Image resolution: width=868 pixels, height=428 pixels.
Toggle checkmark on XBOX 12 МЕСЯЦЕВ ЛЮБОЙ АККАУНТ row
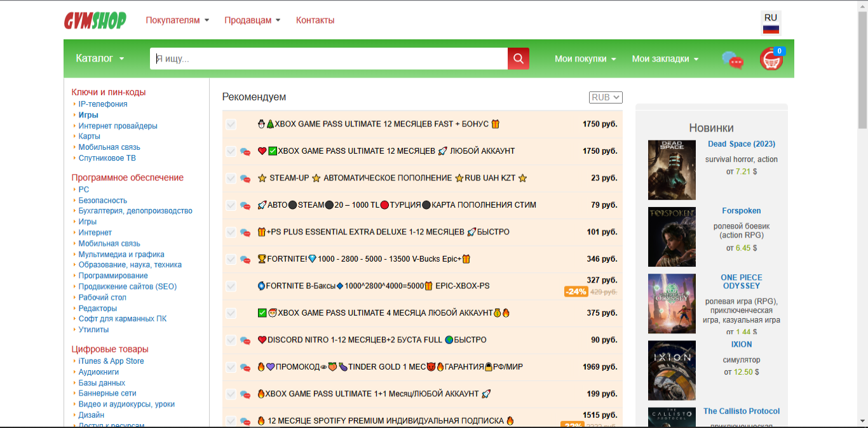pos(231,151)
